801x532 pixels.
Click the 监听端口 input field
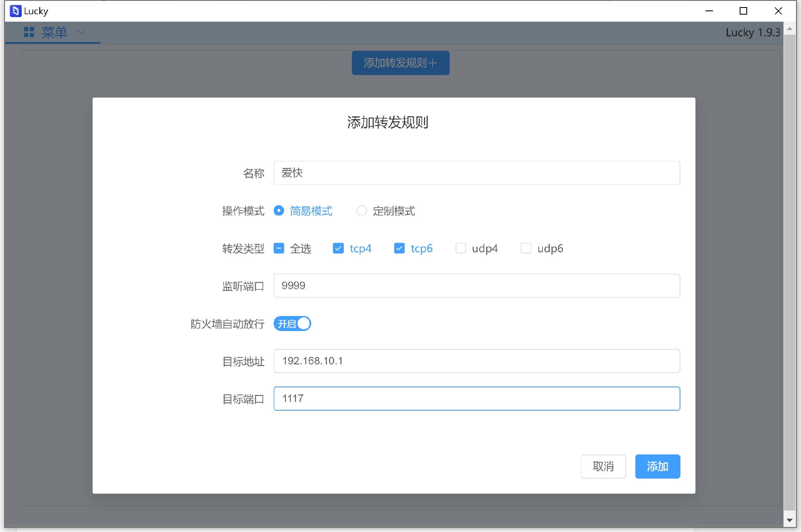476,286
